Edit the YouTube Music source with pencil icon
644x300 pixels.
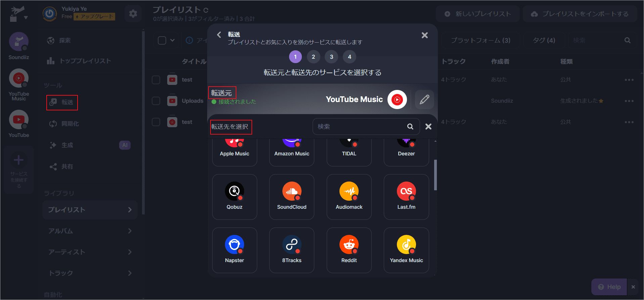(x=424, y=99)
